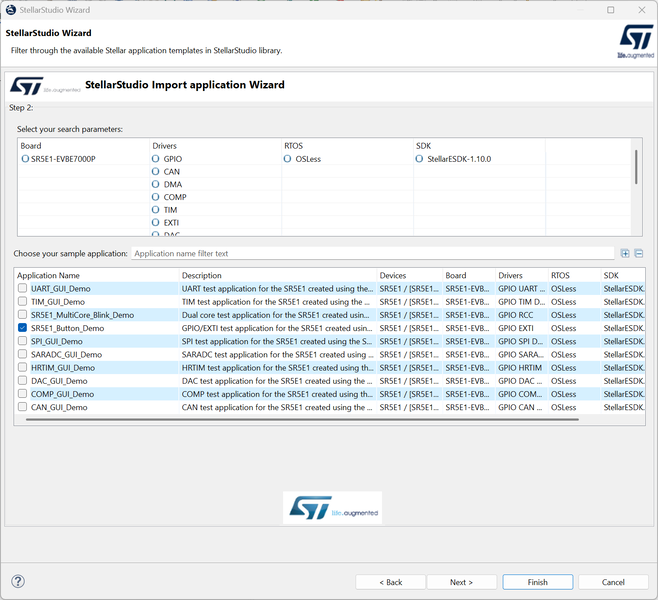Close the StellarStudio Wizard window
658x600 pixels.
pyautogui.click(x=642, y=10)
